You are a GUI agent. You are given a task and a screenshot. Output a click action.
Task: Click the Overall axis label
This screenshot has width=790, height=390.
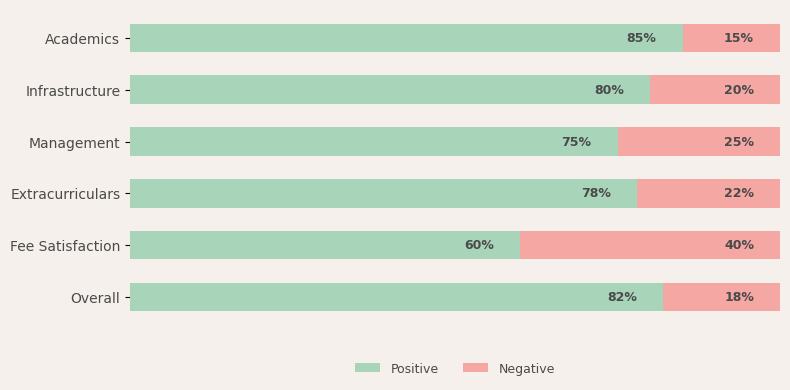tap(95, 298)
